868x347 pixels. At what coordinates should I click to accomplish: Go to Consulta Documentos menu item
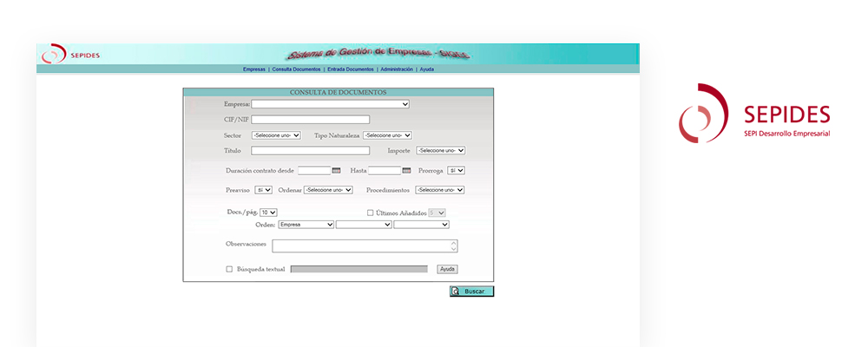297,69
